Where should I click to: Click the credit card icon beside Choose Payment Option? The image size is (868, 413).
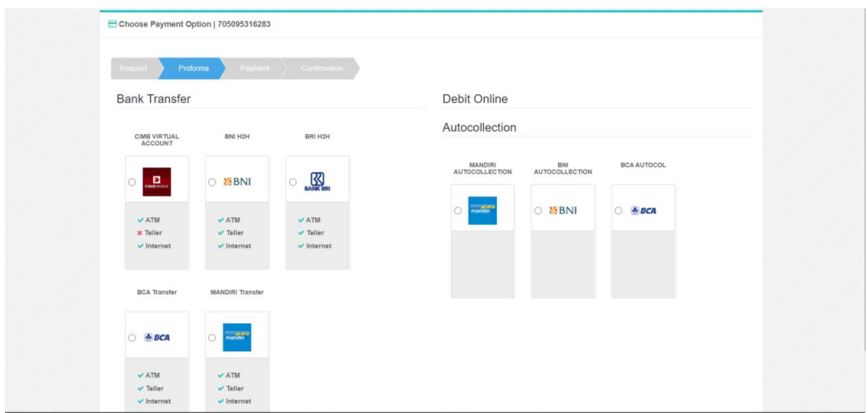[x=112, y=24]
